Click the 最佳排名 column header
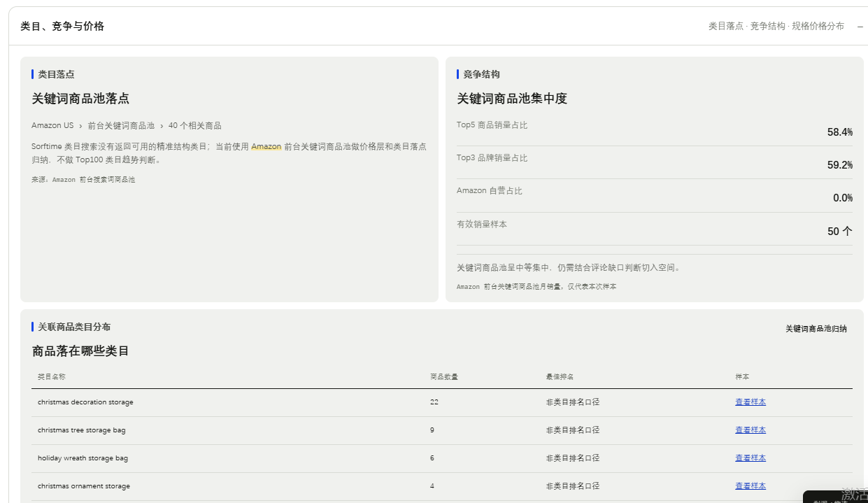 coord(560,376)
